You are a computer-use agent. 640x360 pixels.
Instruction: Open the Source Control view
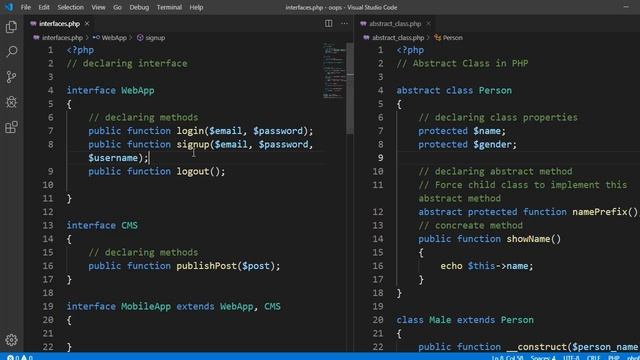tap(11, 77)
